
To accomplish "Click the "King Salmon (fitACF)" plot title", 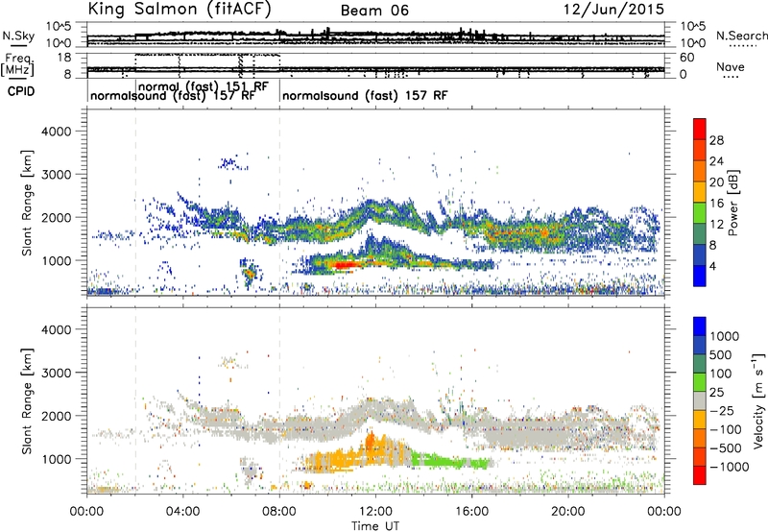I will click(x=180, y=9).
